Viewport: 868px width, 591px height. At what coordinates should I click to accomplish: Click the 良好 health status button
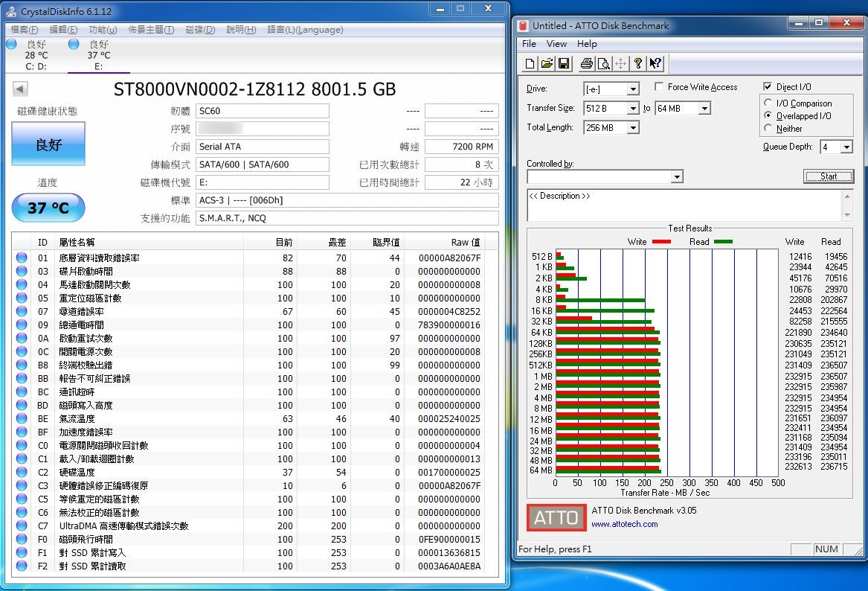(48, 144)
